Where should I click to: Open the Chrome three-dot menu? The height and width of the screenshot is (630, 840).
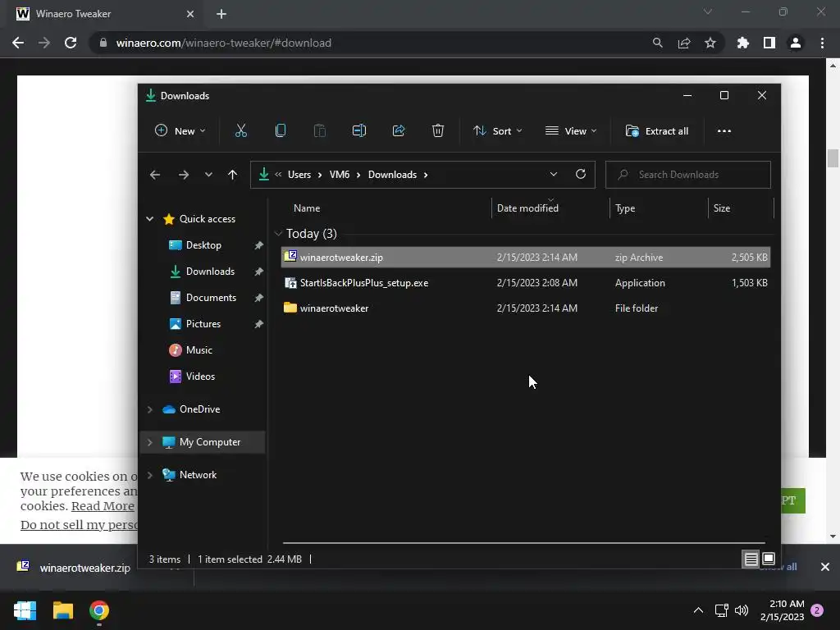[x=822, y=43]
